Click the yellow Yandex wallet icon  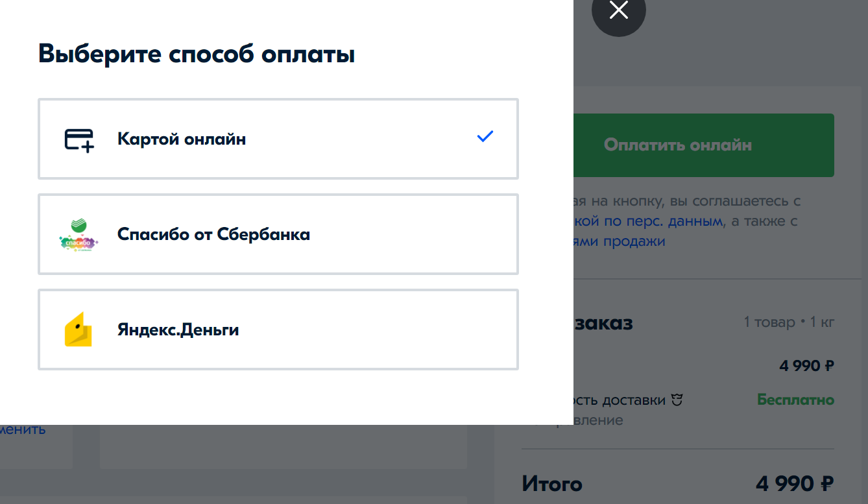click(78, 330)
